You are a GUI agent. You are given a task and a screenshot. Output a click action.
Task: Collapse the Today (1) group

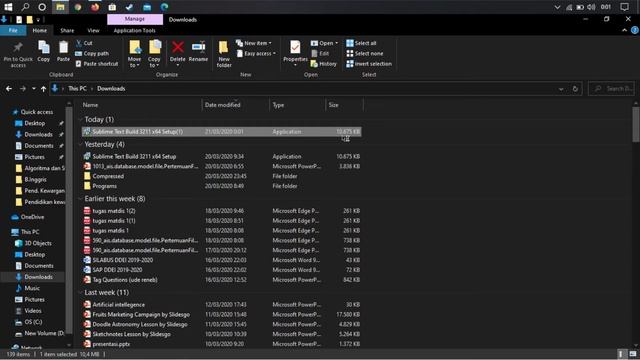click(x=80, y=120)
